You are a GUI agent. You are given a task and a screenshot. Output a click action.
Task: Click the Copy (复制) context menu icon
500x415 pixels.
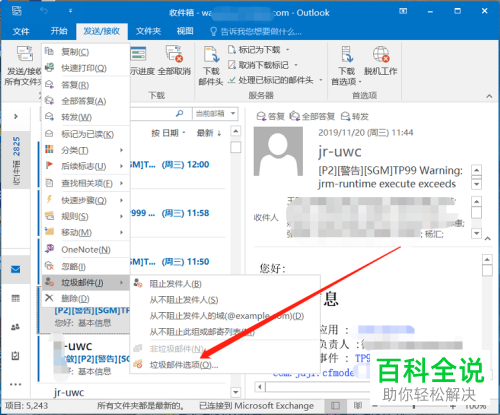tap(49, 51)
